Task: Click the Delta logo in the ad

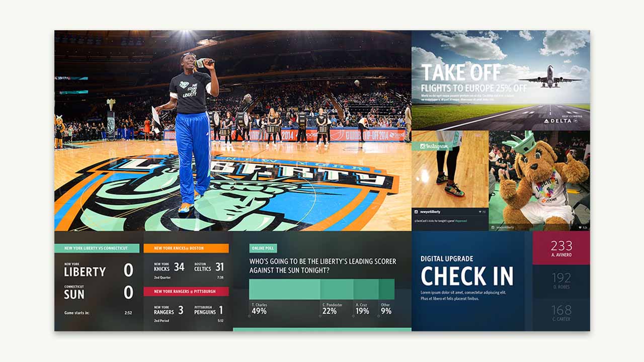Action: pyautogui.click(x=560, y=121)
